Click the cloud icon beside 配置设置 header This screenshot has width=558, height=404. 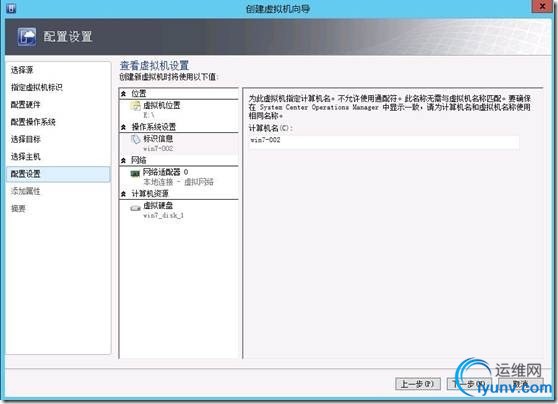(27, 37)
